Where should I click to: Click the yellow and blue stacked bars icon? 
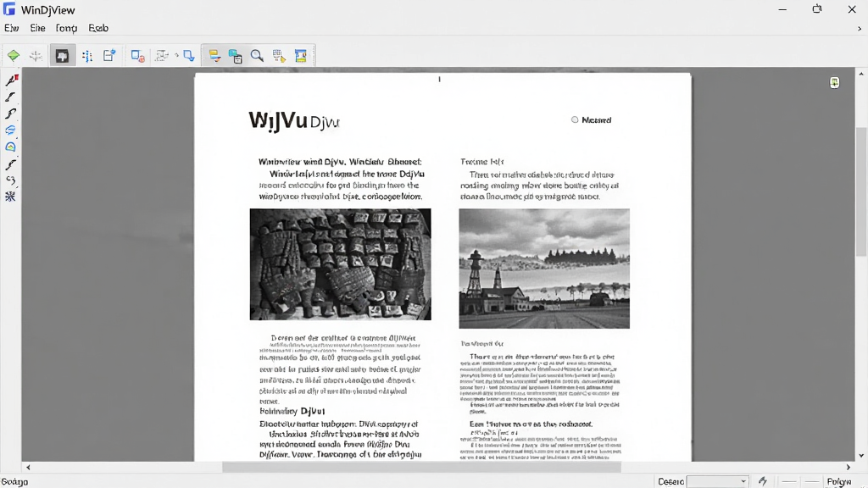[x=214, y=56]
